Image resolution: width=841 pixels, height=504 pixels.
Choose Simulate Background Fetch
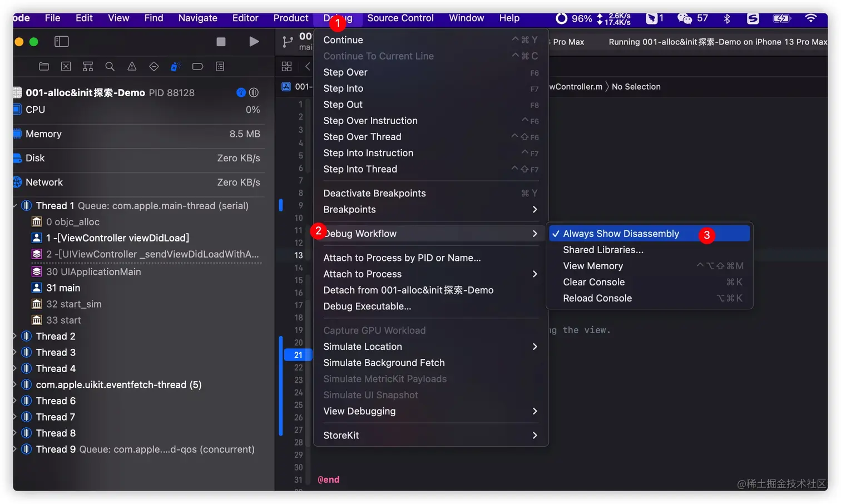coord(431,363)
